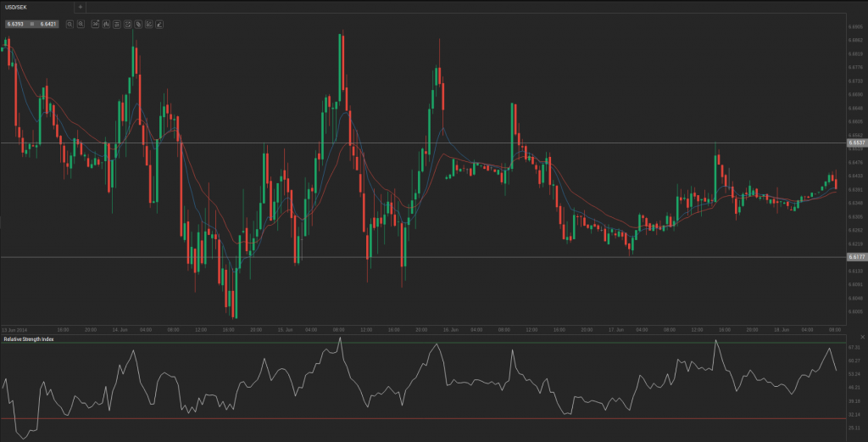The height and width of the screenshot is (442, 868).
Task: Click the bid price 6.6393
Action: click(15, 24)
